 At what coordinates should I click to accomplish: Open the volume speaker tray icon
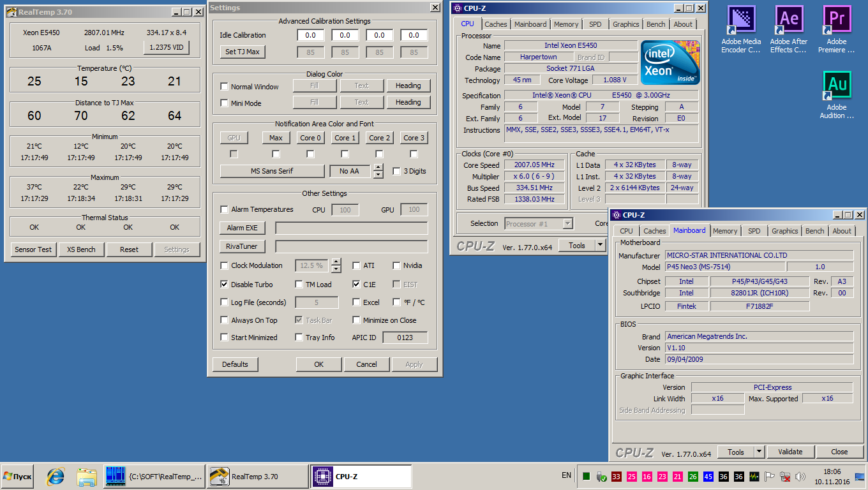pyautogui.click(x=800, y=477)
